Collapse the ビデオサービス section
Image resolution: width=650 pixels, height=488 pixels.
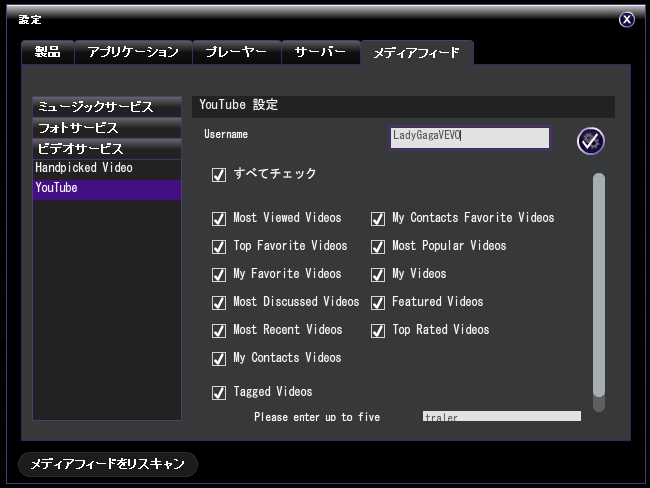pos(107,149)
